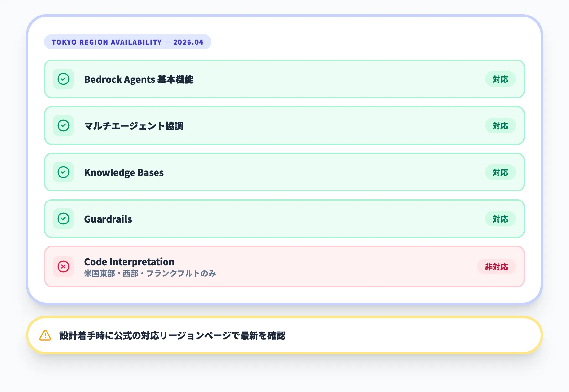The image size is (569, 392).
Task: Click the green check icon beside Bedrock Agents 基本機能
Action: pyautogui.click(x=63, y=79)
